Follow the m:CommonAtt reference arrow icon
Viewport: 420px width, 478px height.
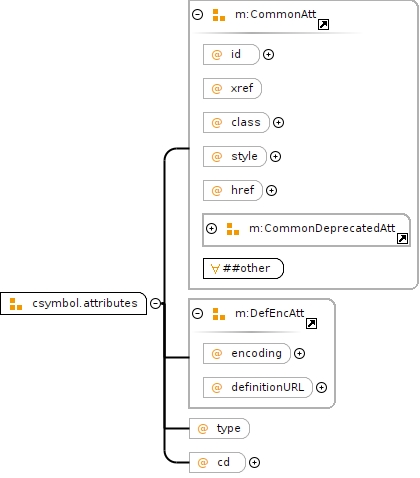tap(323, 24)
